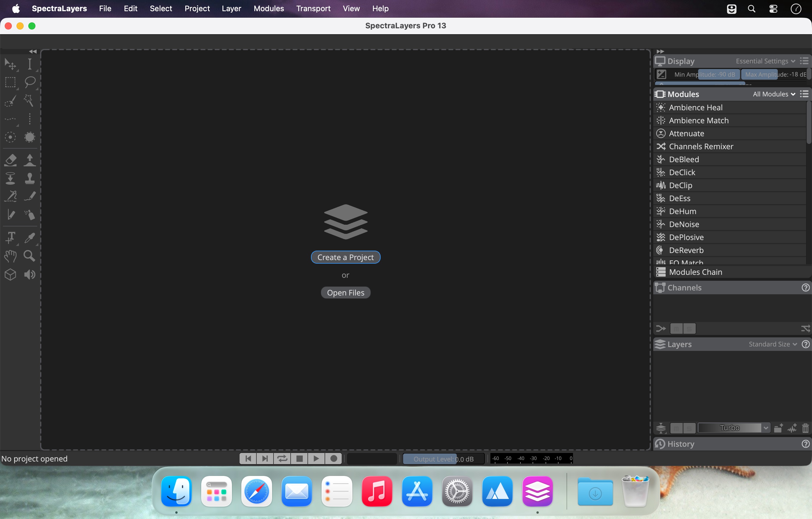Open the Standard Size layers dropdown
This screenshot has width=812, height=519.
coord(773,344)
